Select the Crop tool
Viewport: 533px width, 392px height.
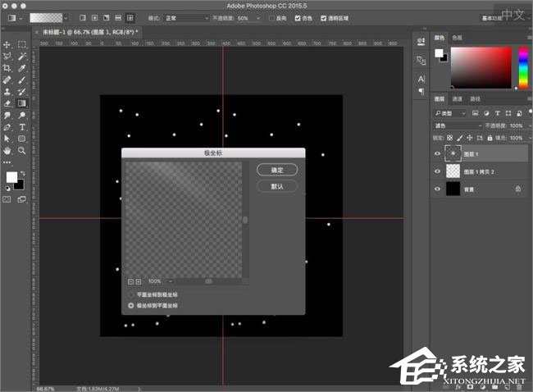[7, 68]
